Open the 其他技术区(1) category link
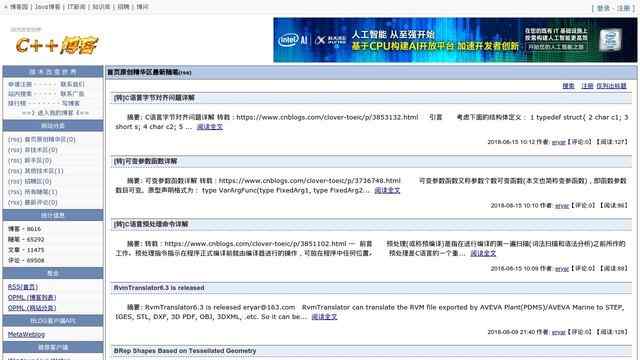Screen dimensions: 640x360 tap(44, 171)
